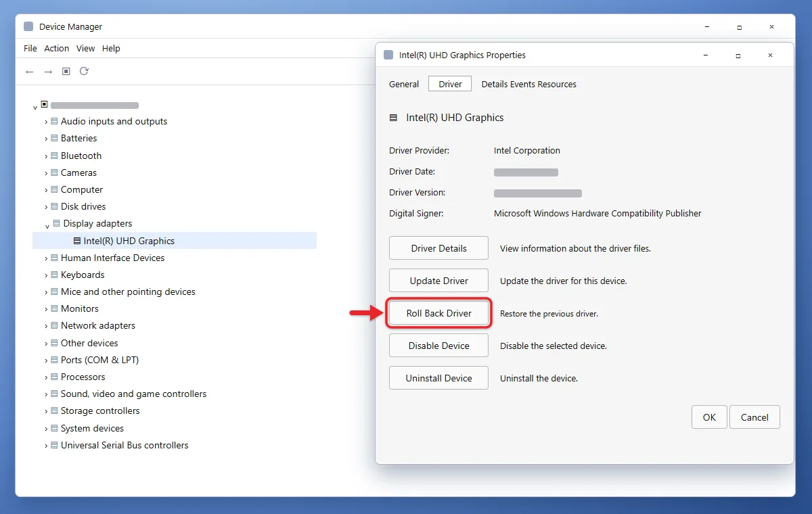Select the Cameras label in tree
This screenshot has height=514, width=812.
click(x=78, y=173)
